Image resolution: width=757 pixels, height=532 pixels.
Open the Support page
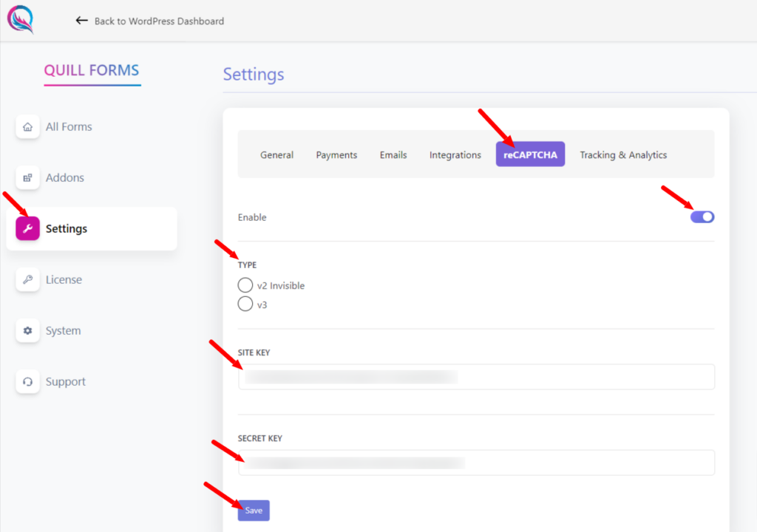tap(66, 381)
